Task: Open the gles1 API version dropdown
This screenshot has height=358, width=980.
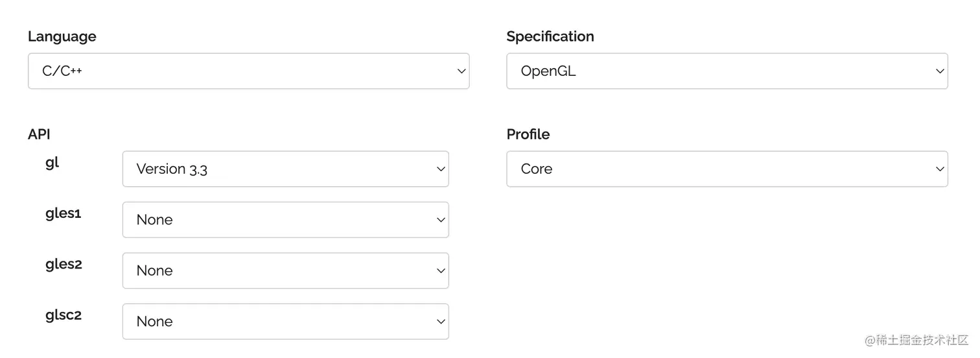Action: coord(285,220)
